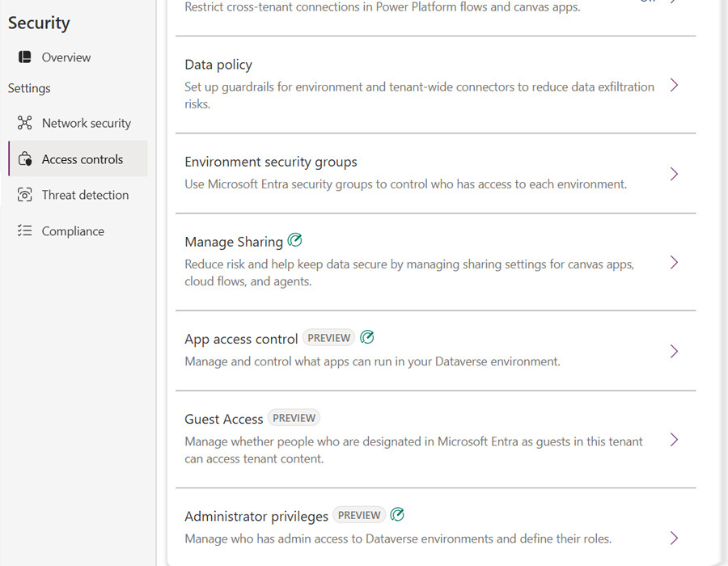Click the description 'Use Microsoft Entra security groups'
This screenshot has height=566, width=728.
[x=279, y=184]
